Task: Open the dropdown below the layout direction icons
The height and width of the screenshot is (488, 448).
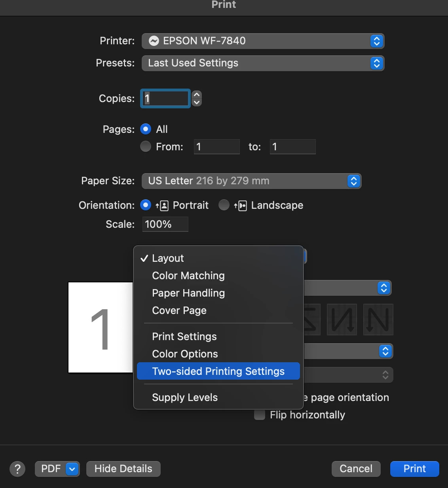Action: [348, 351]
